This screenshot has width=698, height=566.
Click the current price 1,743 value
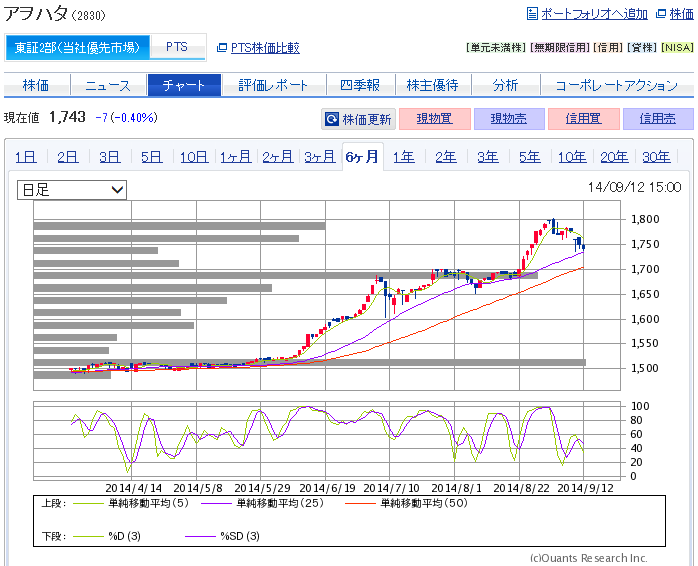pos(67,117)
